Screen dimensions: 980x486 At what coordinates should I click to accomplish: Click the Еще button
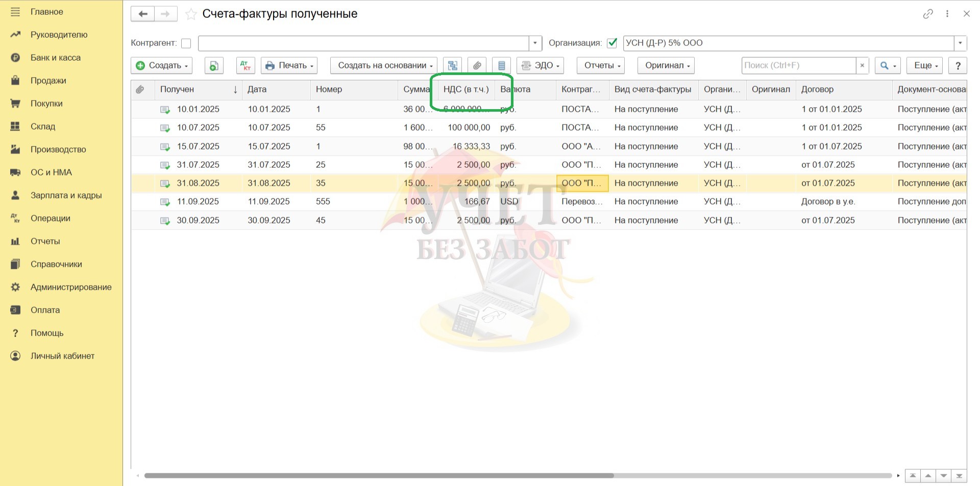925,66
